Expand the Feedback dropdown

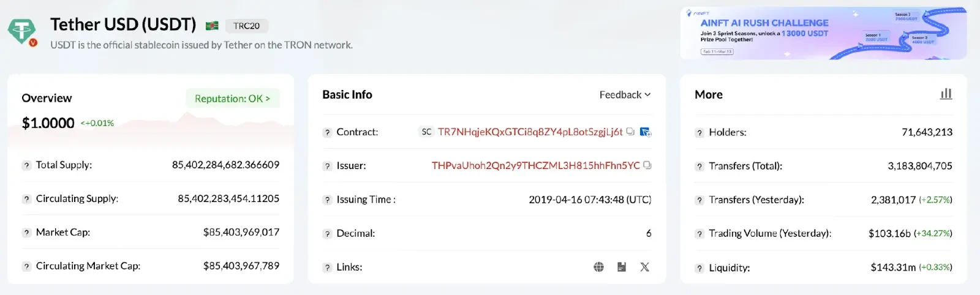[x=625, y=95]
